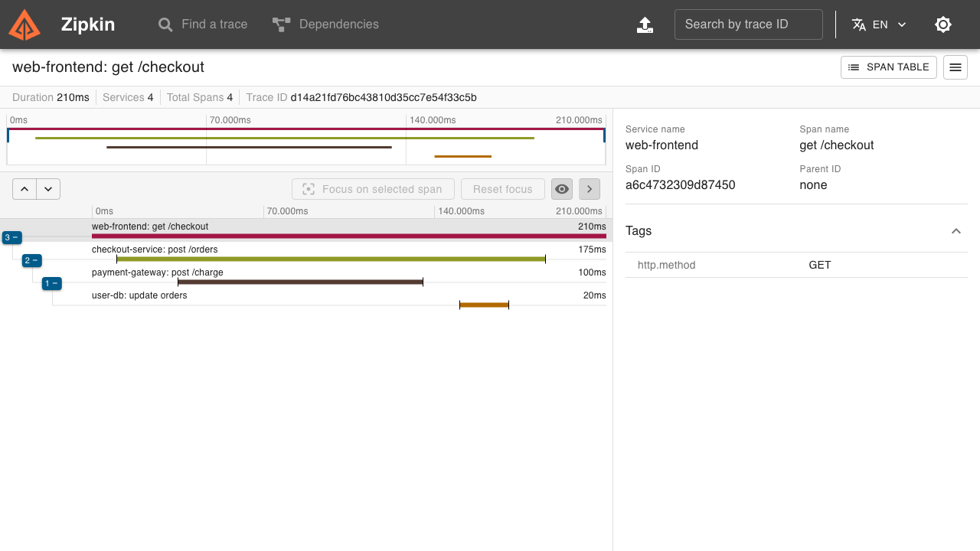Click the Trace ID d14a21fd76bc43810d35cc7e54f33c5b
Viewport: 980px width, 551px height.
pyautogui.click(x=384, y=97)
